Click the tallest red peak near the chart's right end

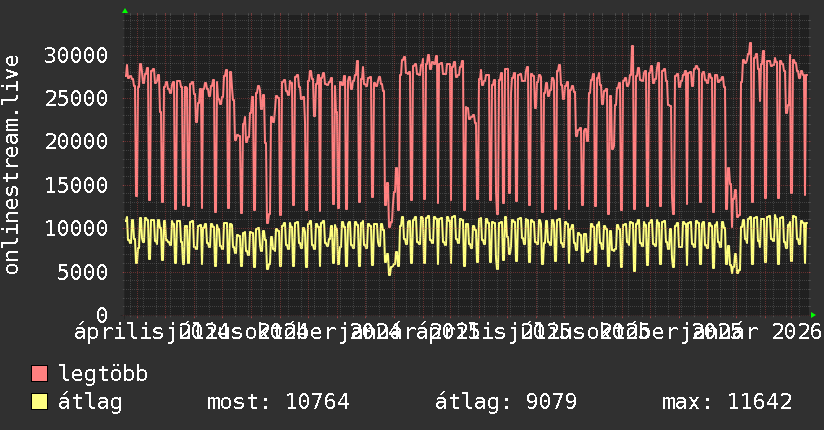coord(750,44)
